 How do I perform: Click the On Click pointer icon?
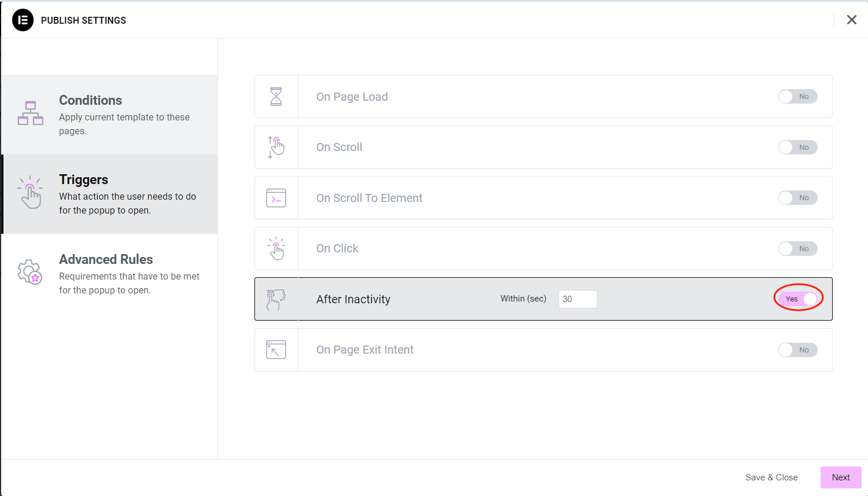pos(276,248)
